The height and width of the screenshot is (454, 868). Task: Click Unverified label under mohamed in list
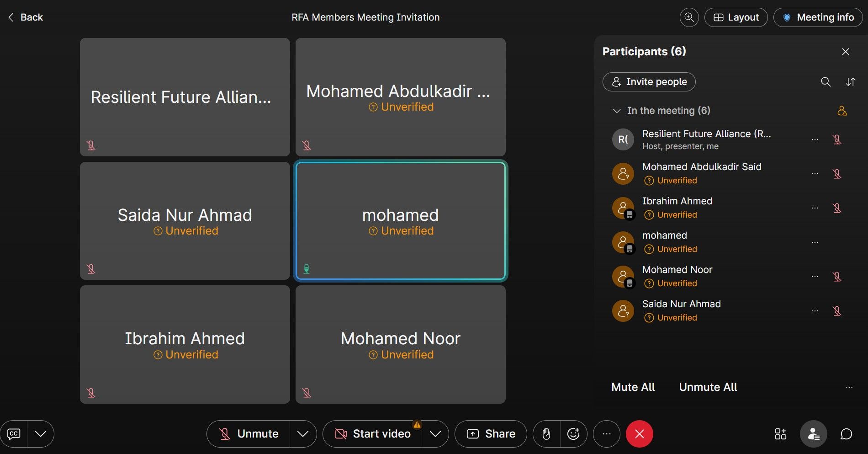(x=671, y=249)
